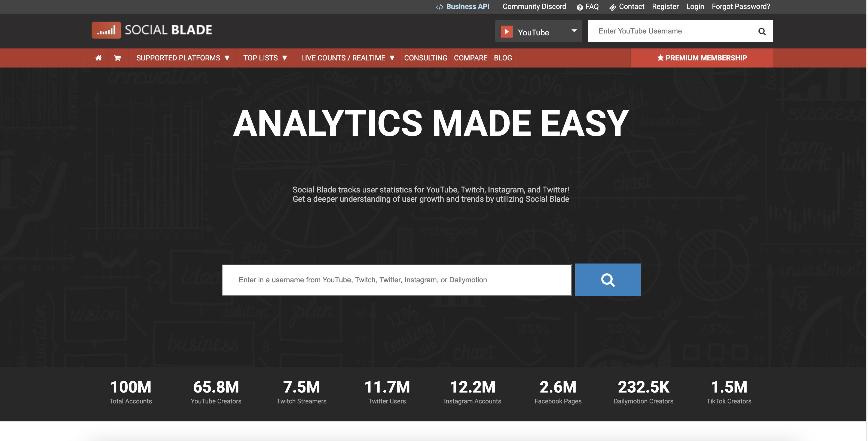Screen dimensions: 868x441
Task: Click the 2.6M Facebook Pages stat
Action: coord(558,392)
